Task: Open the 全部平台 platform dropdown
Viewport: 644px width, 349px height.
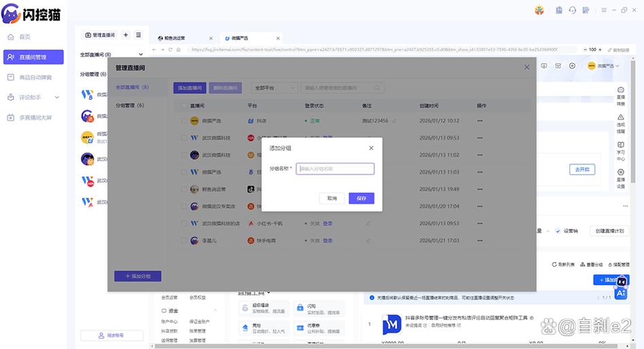Action: 274,88
